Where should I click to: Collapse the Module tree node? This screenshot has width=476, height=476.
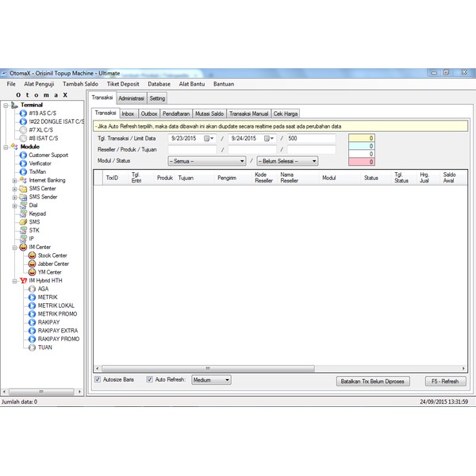pos(6,148)
